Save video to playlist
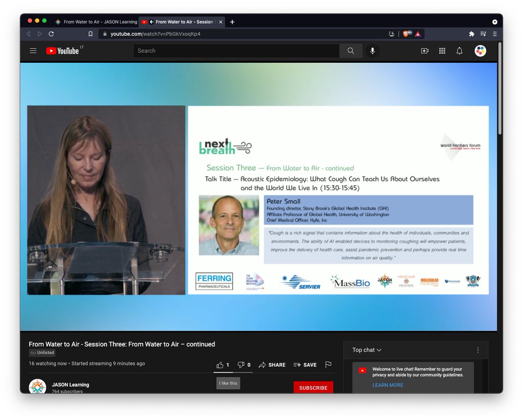Image resolution: width=523 pixels, height=420 pixels. click(x=305, y=365)
